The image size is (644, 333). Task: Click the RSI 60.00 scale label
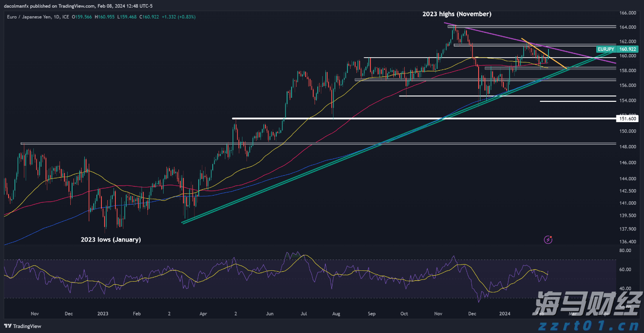625,269
